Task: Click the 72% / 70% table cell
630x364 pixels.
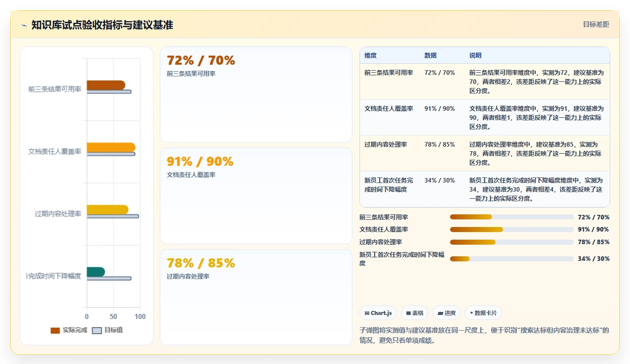Action: (x=440, y=73)
